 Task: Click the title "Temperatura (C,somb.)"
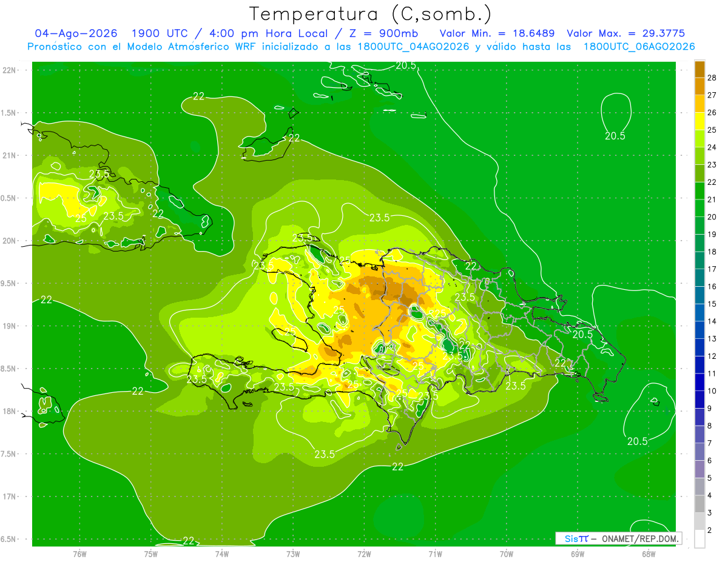pos(370,14)
